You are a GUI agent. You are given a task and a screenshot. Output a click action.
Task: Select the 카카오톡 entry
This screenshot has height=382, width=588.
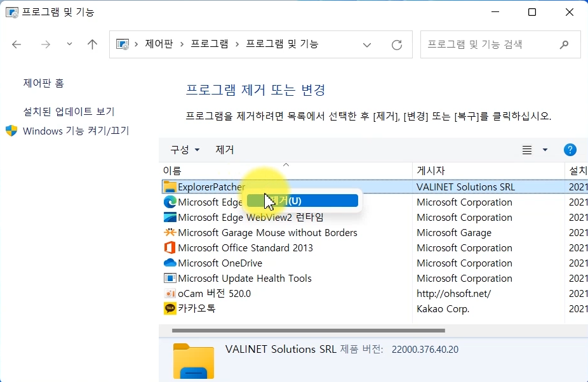[x=196, y=308]
